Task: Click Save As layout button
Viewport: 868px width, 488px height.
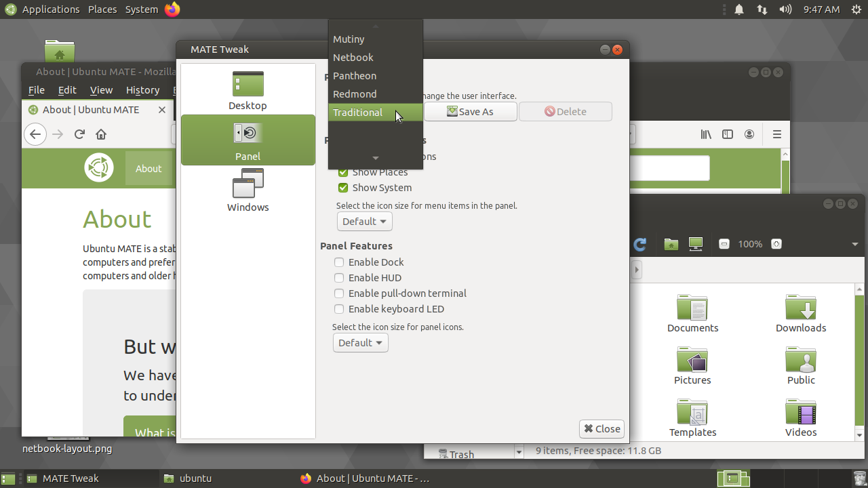Action: (x=471, y=112)
